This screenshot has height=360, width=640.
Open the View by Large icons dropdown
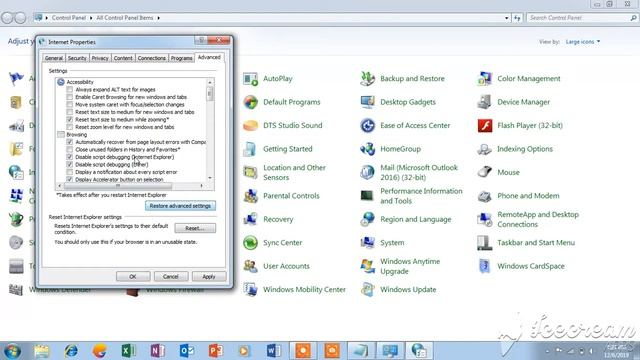coord(583,42)
